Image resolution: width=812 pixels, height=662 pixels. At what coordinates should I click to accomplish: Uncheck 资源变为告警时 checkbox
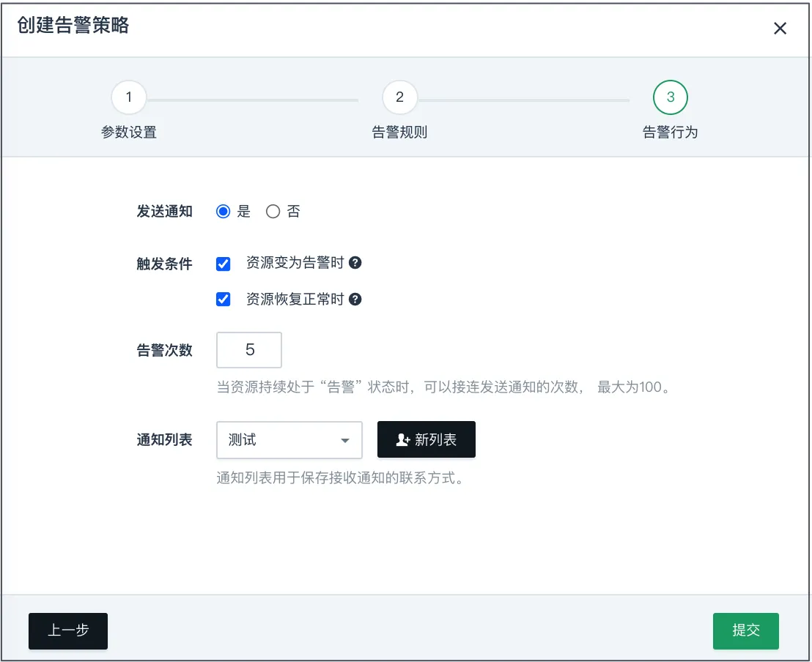(224, 264)
